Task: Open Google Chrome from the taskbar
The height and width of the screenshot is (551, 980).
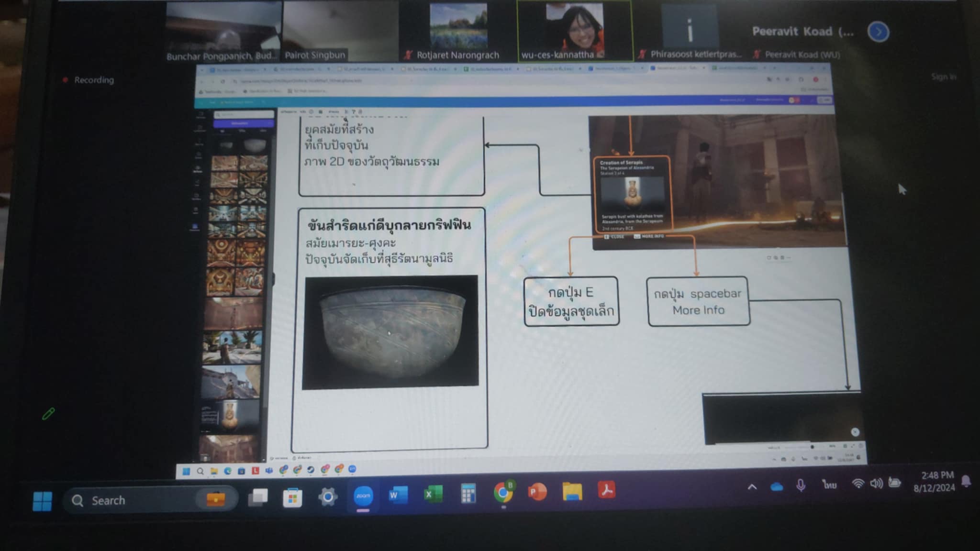Action: 503,492
